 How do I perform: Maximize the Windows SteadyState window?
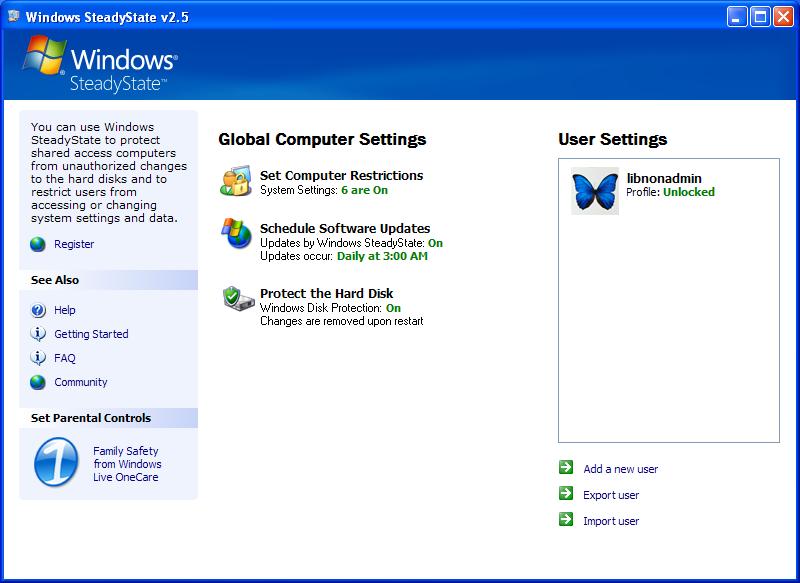[x=760, y=17]
